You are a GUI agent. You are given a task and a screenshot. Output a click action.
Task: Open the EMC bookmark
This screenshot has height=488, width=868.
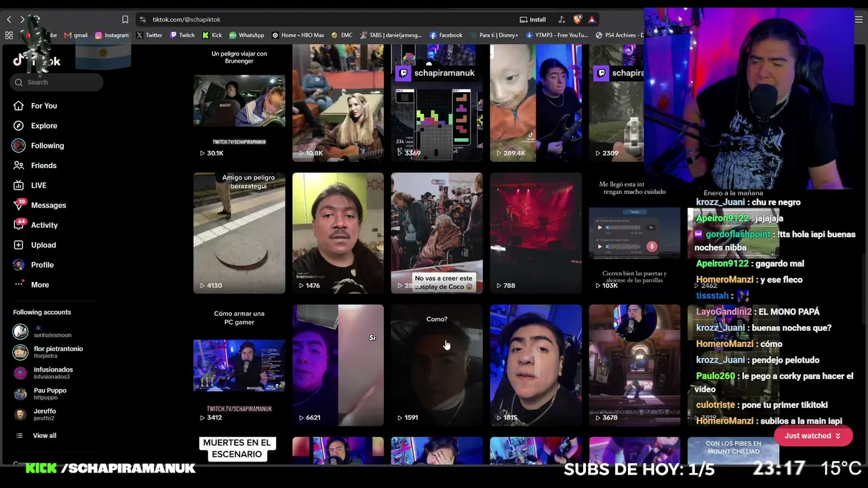tap(342, 35)
